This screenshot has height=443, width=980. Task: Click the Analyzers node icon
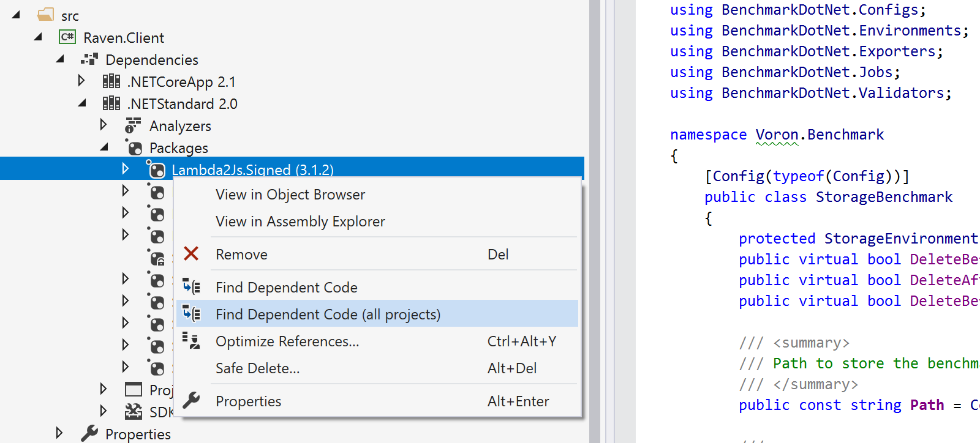(133, 125)
